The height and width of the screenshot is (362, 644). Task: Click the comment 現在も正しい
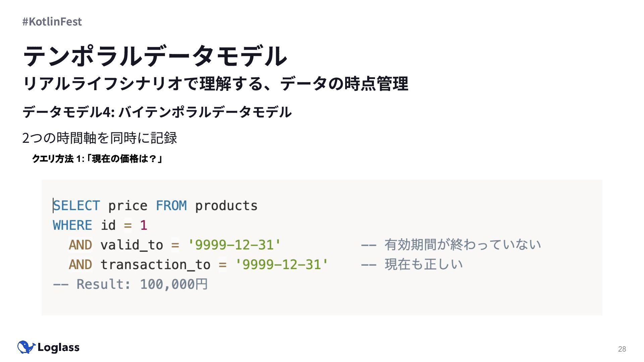tap(424, 265)
